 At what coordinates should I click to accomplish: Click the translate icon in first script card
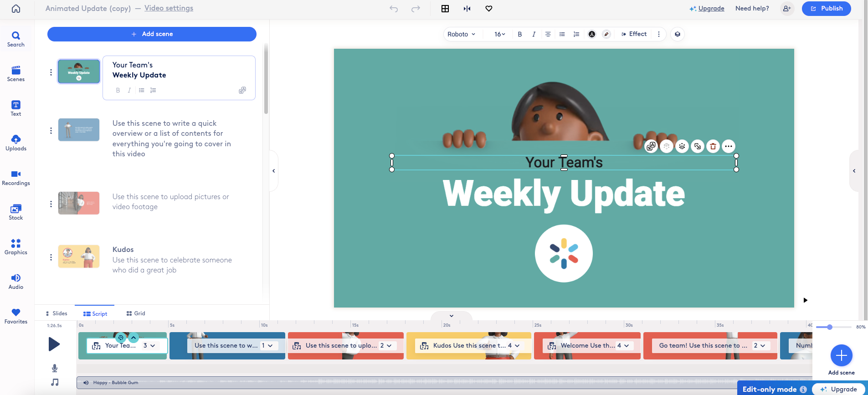point(242,90)
